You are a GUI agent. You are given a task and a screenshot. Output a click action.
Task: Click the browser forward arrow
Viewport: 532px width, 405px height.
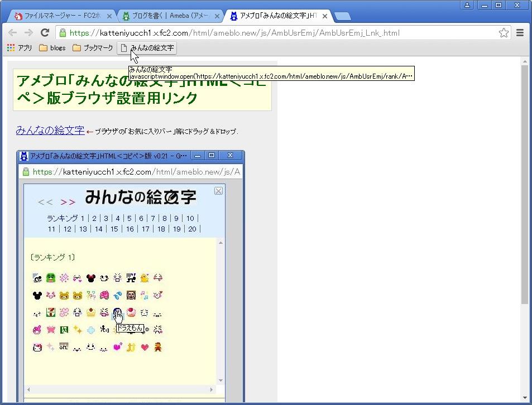(x=29, y=32)
